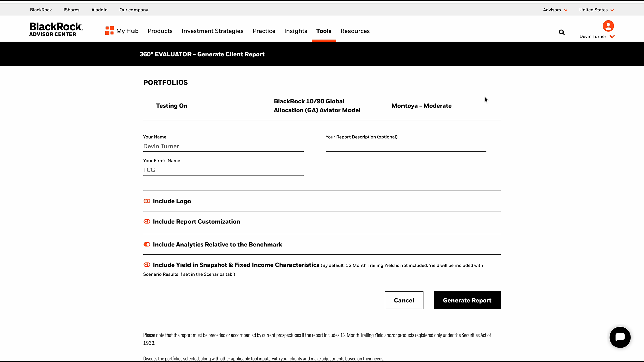Open the Practice menu
Viewport: 644px width, 362px height.
point(264,31)
